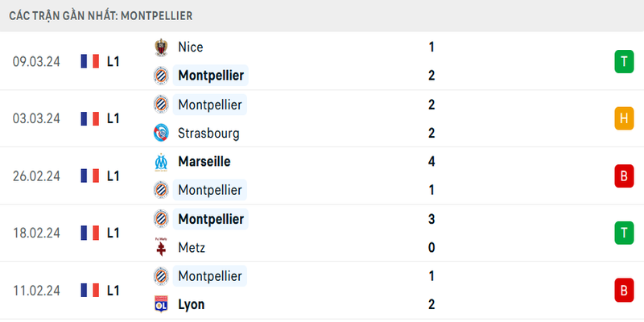Select the Metz team name

point(192,247)
